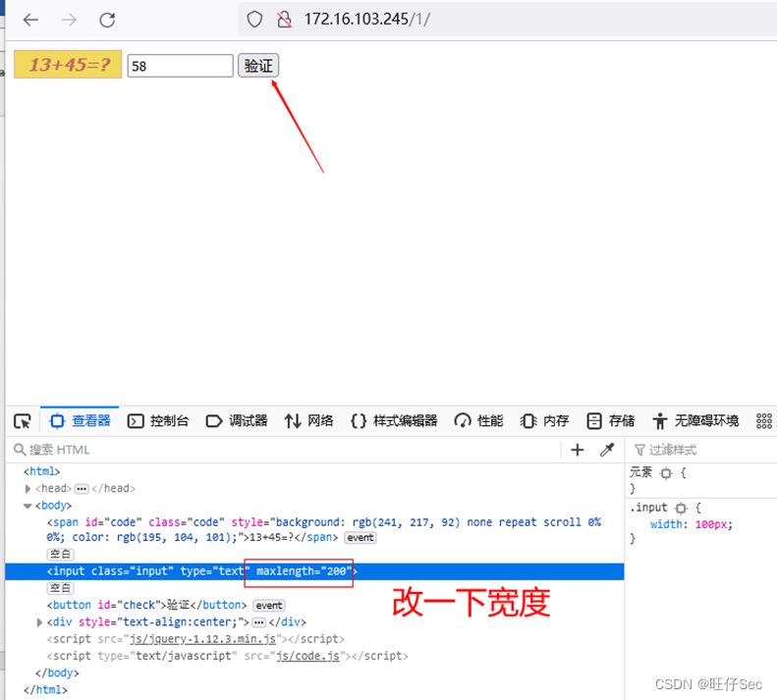Viewport: 777px width, 700px height.
Task: Click the 13+45=? captcha image
Action: click(68, 65)
